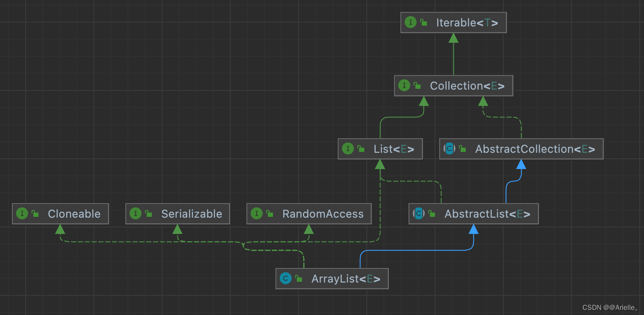Click the green lock icon on AbstractList<E>

pyautogui.click(x=432, y=214)
